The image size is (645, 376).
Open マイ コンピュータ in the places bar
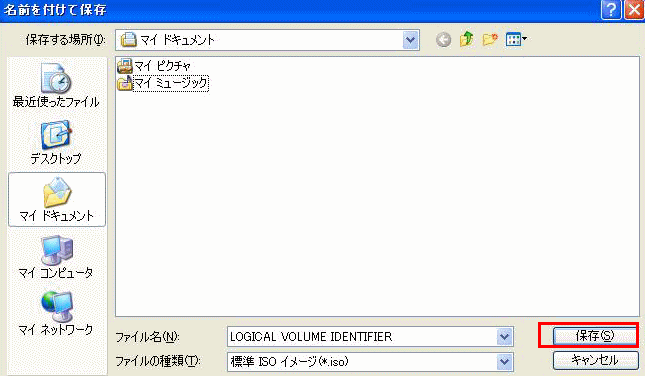coord(56,257)
